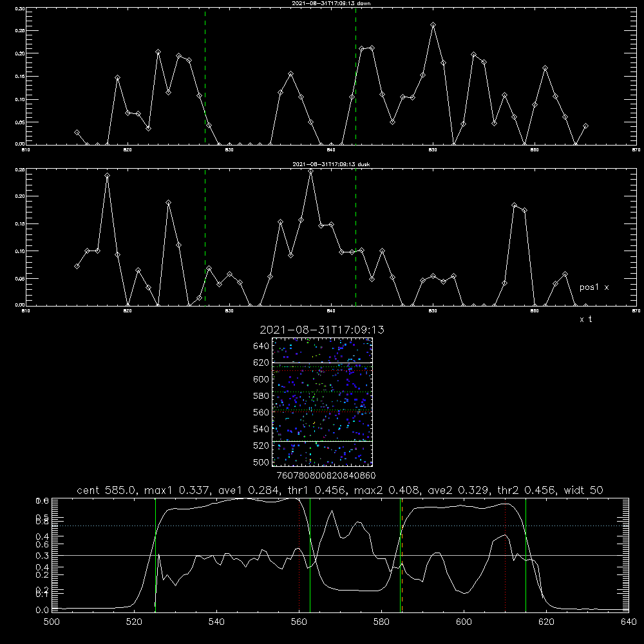Click the highest diamond peak near 838 in dusk plot

click(x=311, y=172)
